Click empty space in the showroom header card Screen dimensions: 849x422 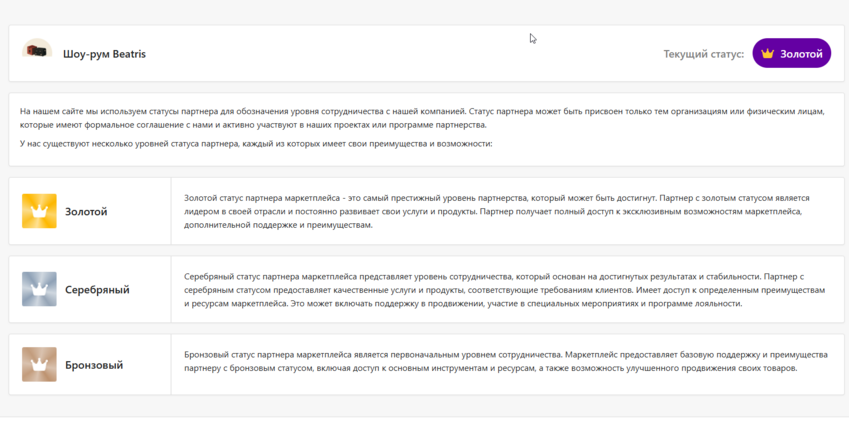pyautogui.click(x=400, y=54)
